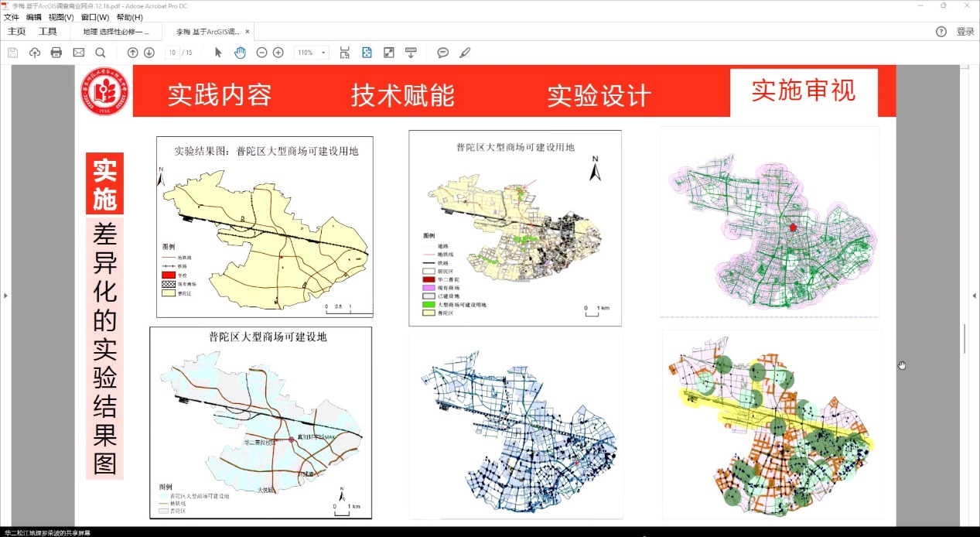Click the 实验设计 slide heading
The image size is (980, 537).
pos(599,96)
